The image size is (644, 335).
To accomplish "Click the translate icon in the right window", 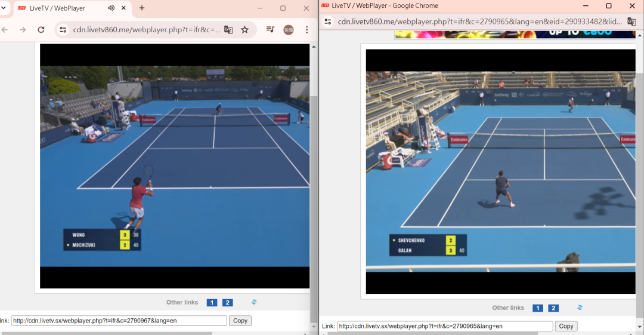I will (x=631, y=21).
